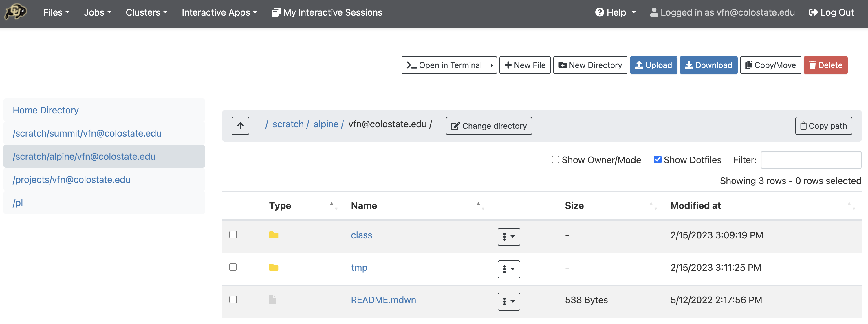The width and height of the screenshot is (868, 324).
Task: Click Logged in as vfn@colostate.edu
Action: [722, 12]
